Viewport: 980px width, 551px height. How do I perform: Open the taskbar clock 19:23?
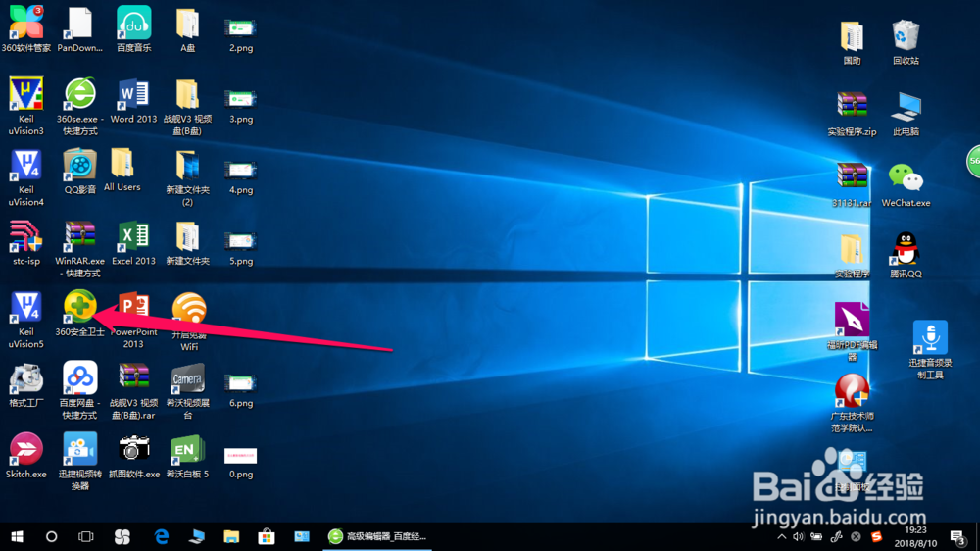(915, 536)
